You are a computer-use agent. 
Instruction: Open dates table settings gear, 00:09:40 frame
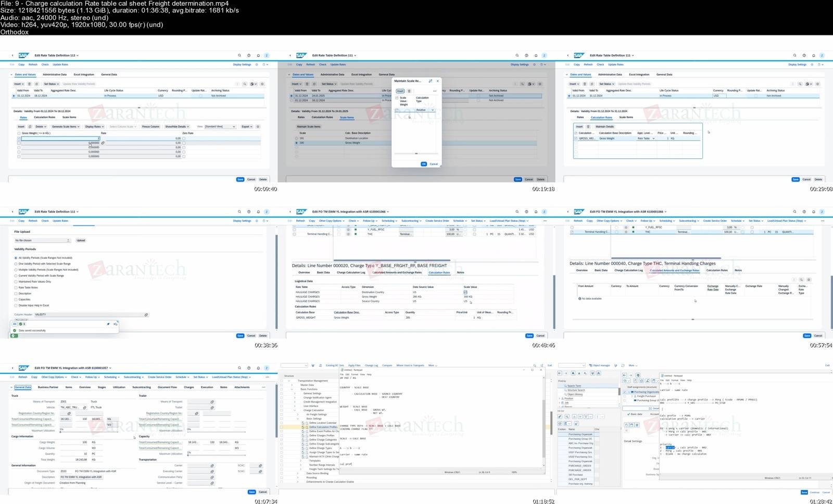(x=262, y=84)
